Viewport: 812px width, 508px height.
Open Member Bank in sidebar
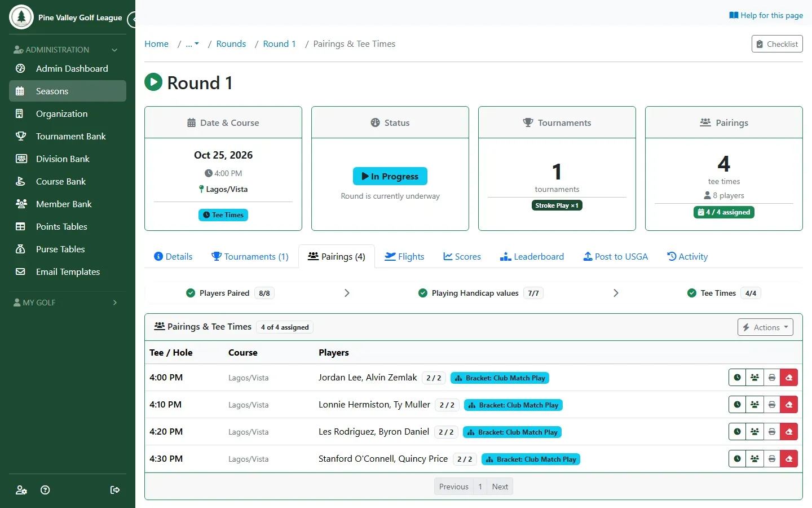tap(68, 204)
